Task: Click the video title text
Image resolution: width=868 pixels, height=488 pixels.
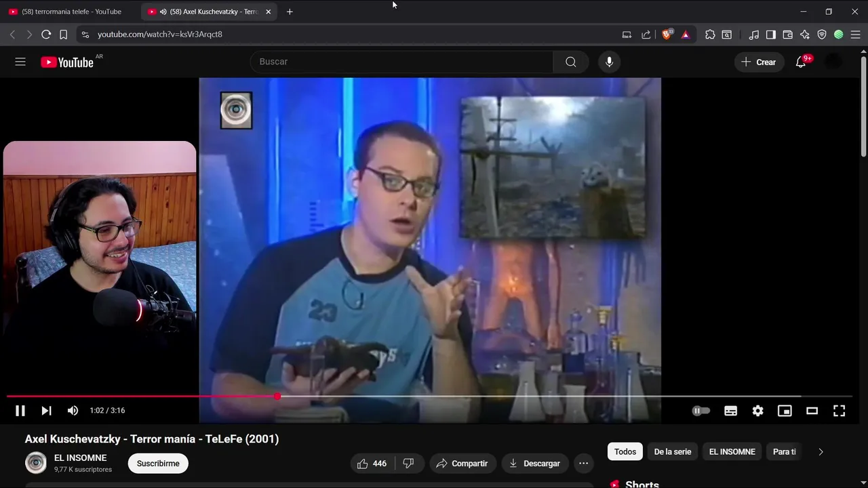Action: [x=152, y=439]
